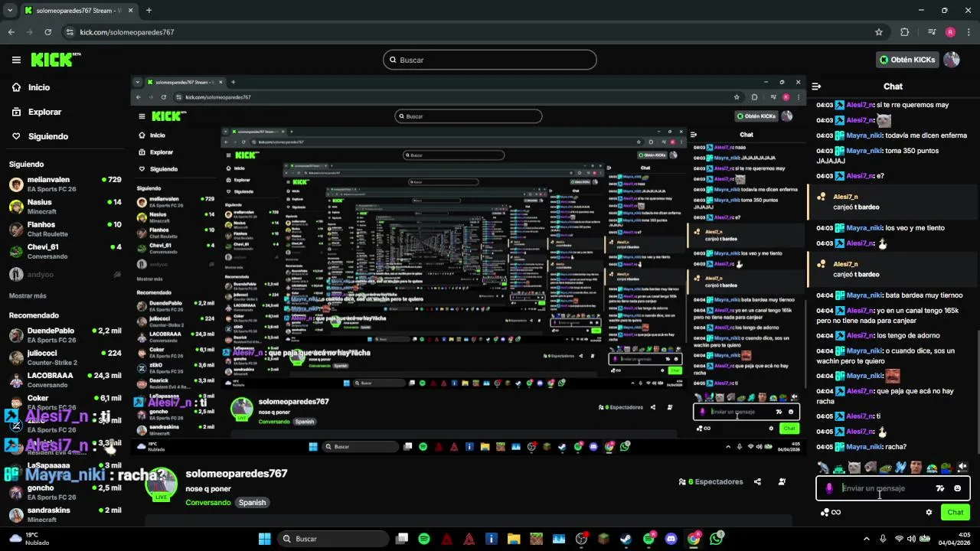The width and height of the screenshot is (980, 551).
Task: Click Mayra_niki username on 'racha?' message
Action: [864, 447]
